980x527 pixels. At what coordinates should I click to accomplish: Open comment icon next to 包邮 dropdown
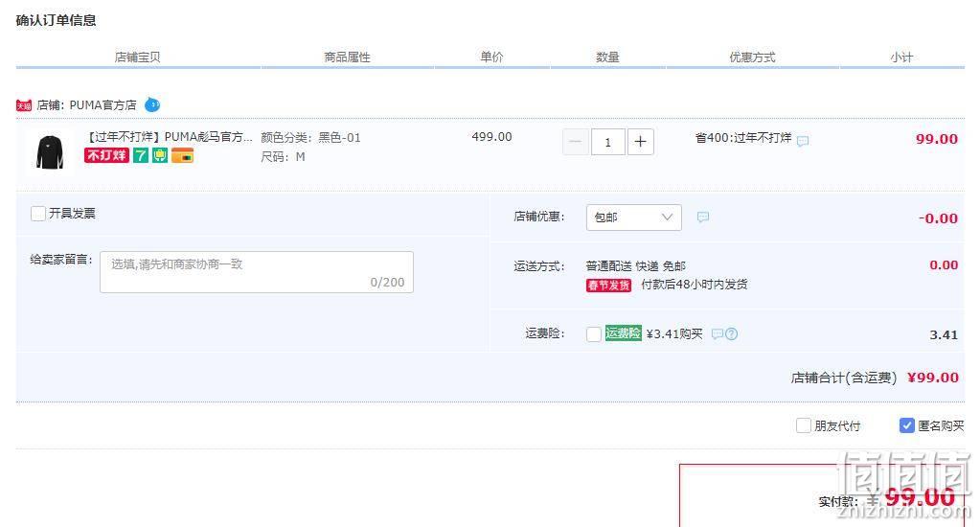(703, 217)
